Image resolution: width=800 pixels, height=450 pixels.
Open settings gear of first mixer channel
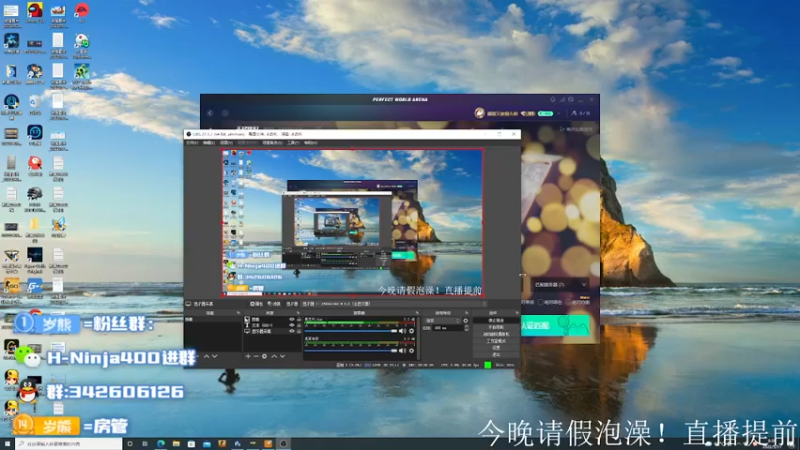(411, 331)
